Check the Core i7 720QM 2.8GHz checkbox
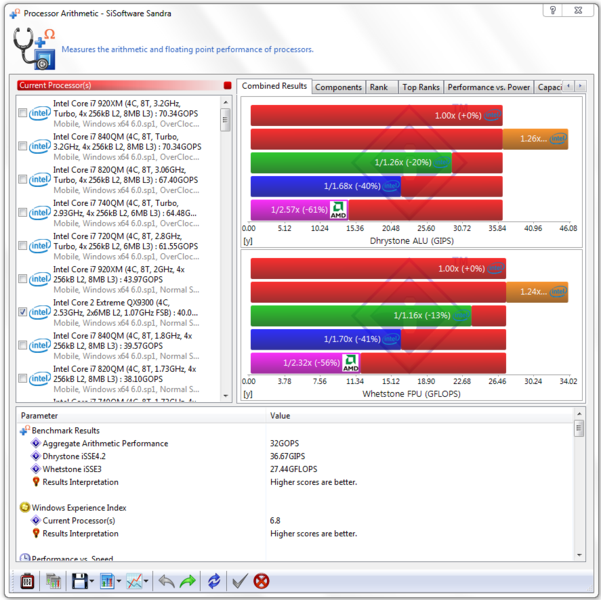Image resolution: width=601 pixels, height=600 pixels. [23, 246]
